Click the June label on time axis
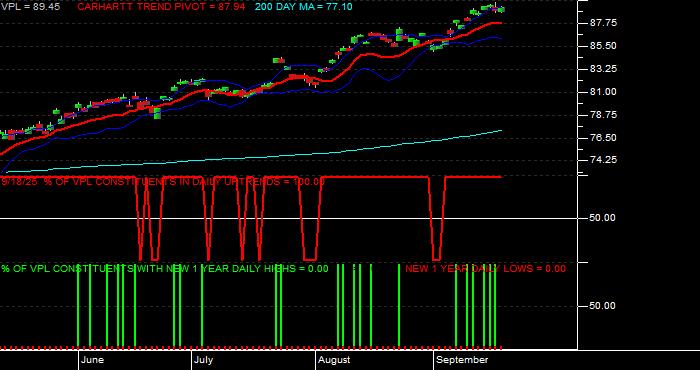 click(x=92, y=360)
